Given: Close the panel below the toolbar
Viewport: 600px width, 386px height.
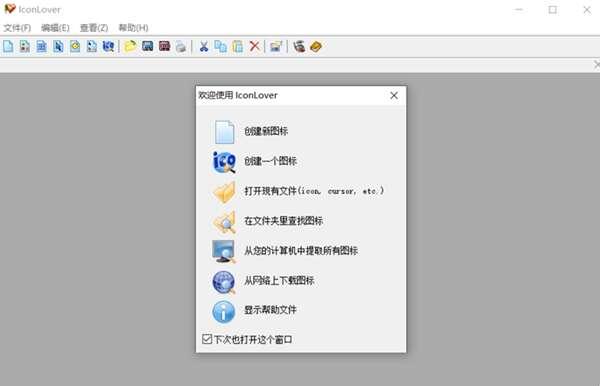Looking at the screenshot, I should pyautogui.click(x=597, y=65).
